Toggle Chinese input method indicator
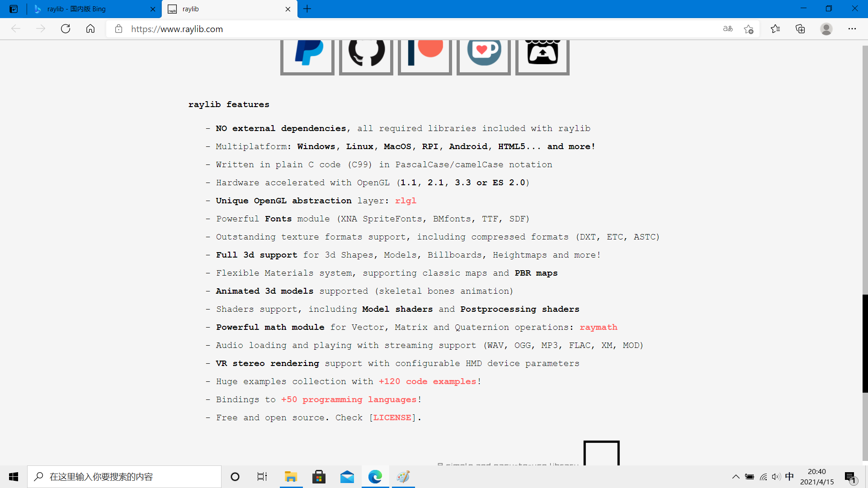The height and width of the screenshot is (488, 868). point(789,477)
